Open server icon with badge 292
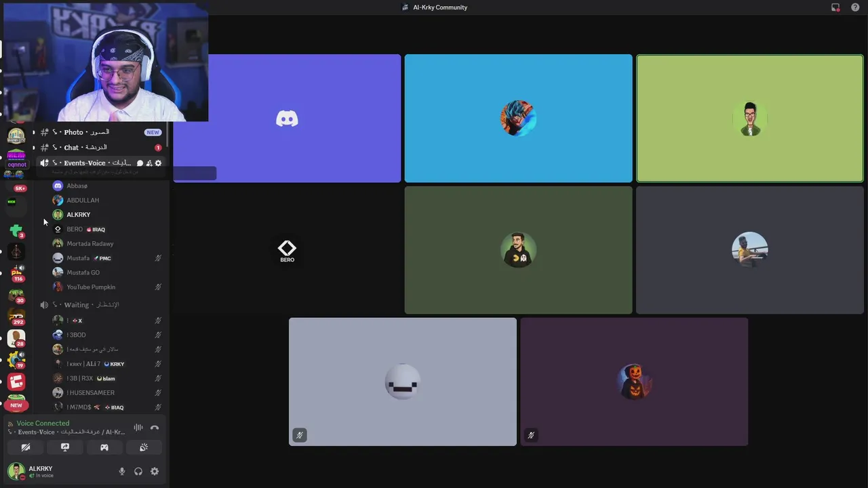Viewport: 868px width, 488px height. pyautogui.click(x=16, y=317)
